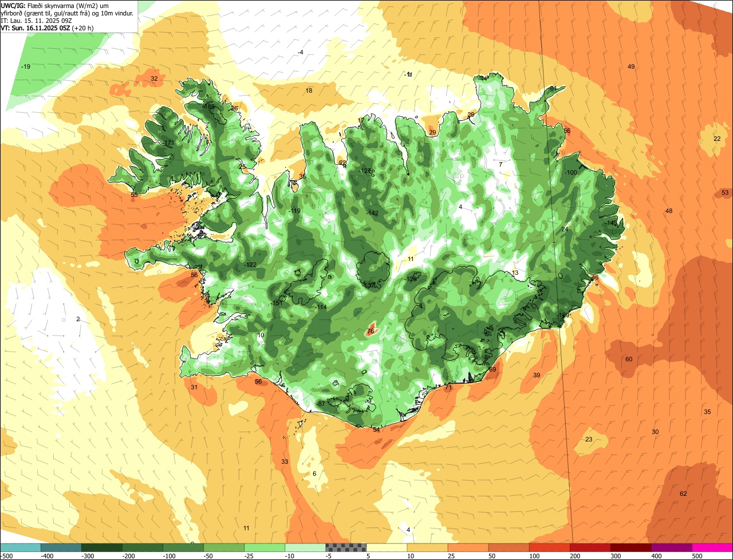
Task: Click the '18' flux value
Action: click(x=309, y=91)
